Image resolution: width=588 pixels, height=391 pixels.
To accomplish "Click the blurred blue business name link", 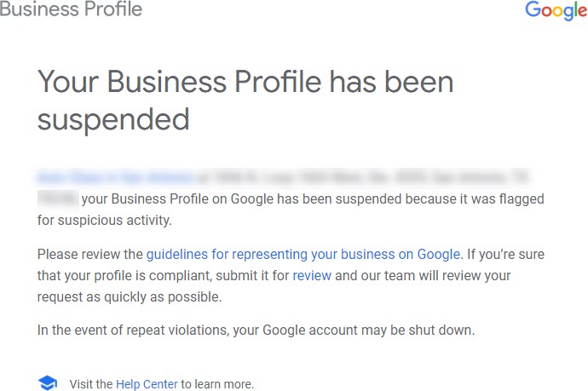I will tap(116, 176).
